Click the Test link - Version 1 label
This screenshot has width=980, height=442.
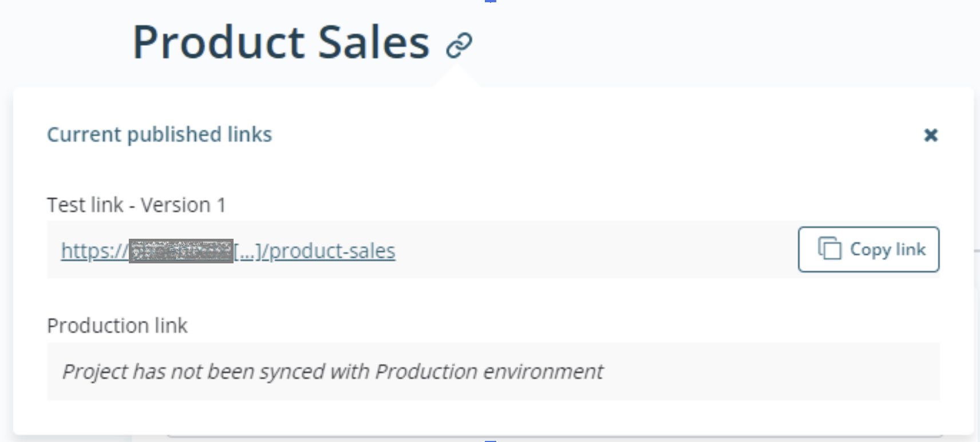[136, 205]
